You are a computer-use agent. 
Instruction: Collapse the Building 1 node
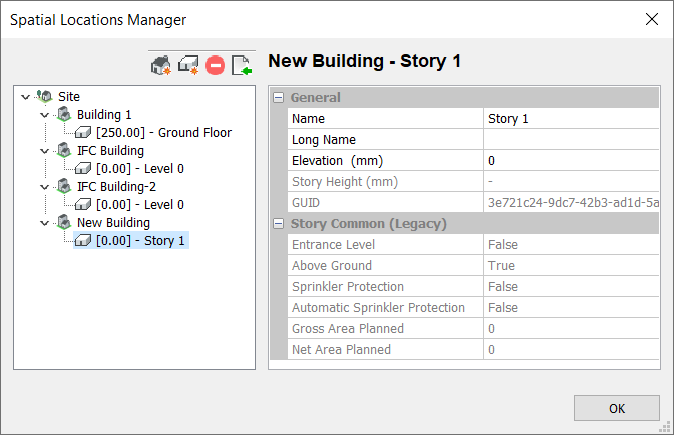pyautogui.click(x=44, y=115)
